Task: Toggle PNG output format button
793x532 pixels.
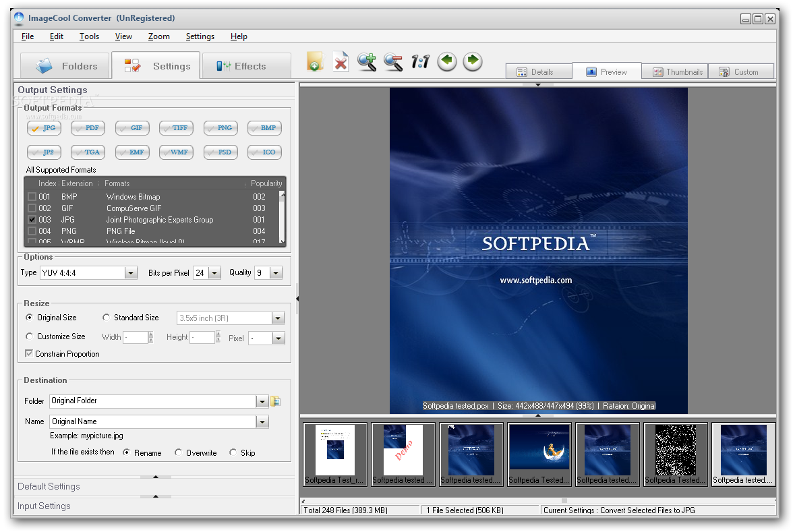Action: pyautogui.click(x=221, y=128)
